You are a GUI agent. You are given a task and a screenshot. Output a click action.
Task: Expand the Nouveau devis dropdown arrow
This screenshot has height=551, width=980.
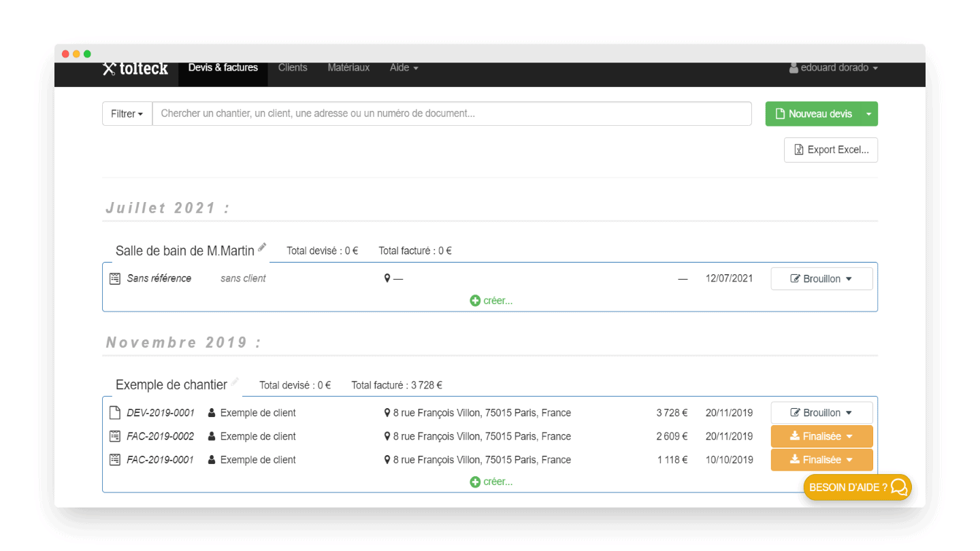(x=869, y=114)
